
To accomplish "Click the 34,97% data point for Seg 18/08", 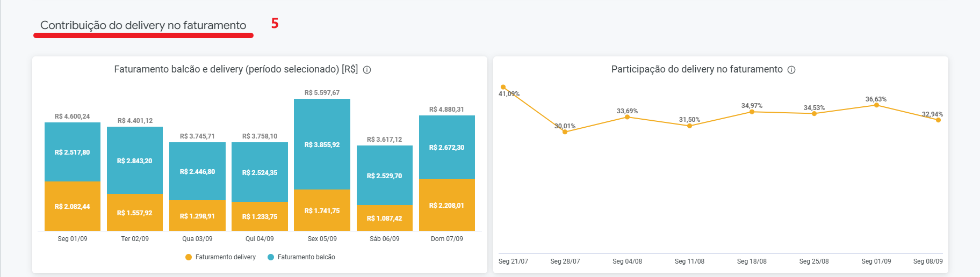I will coord(752,112).
